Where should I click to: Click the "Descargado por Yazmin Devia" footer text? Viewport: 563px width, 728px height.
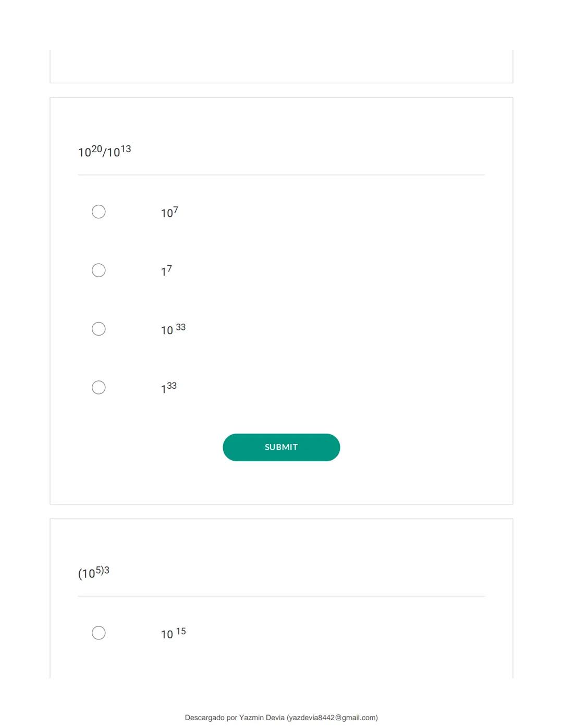coord(235,718)
